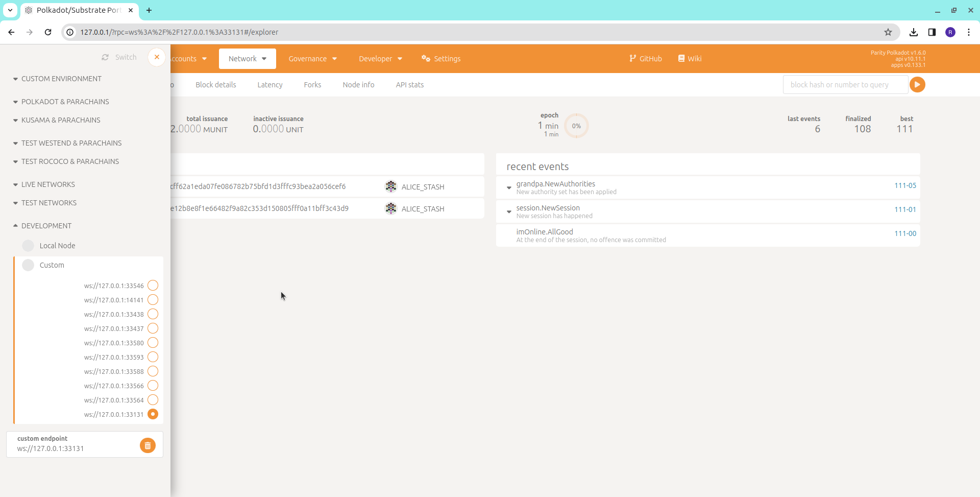Expand TEST NETWORKS section
This screenshot has width=980, height=497.
45,203
